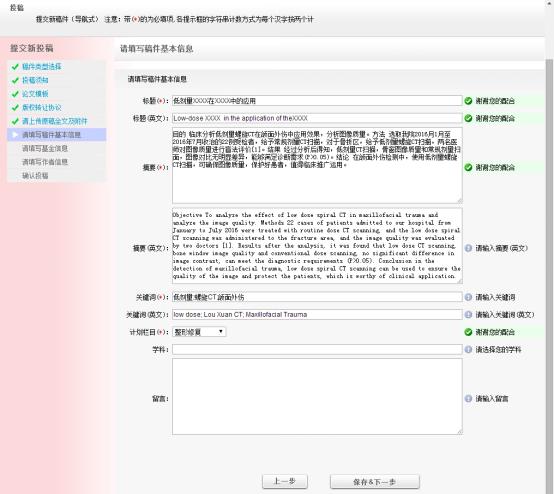Viewport: 554px width, 494px height.
Task: Click the green checkmark beside 论文模板
Action: coord(15,94)
